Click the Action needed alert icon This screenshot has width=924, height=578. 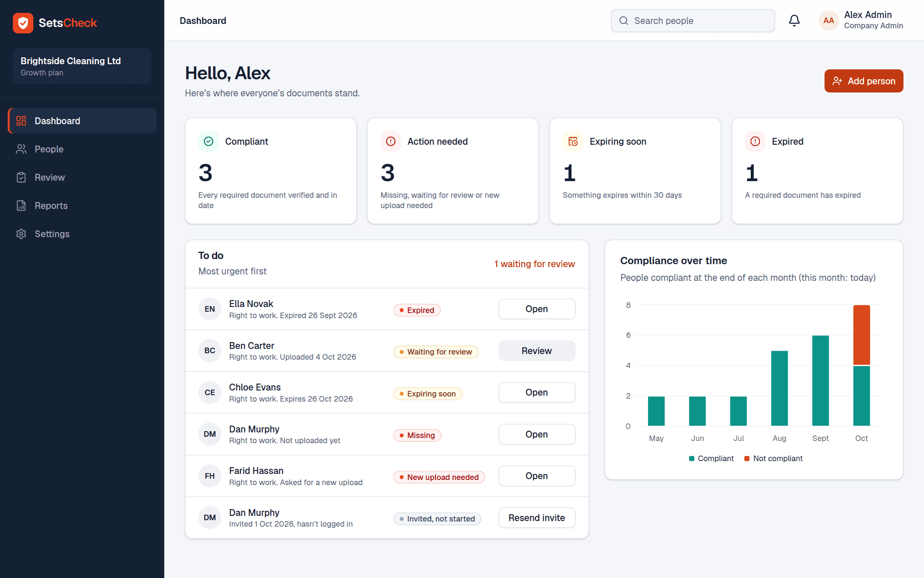391,141
